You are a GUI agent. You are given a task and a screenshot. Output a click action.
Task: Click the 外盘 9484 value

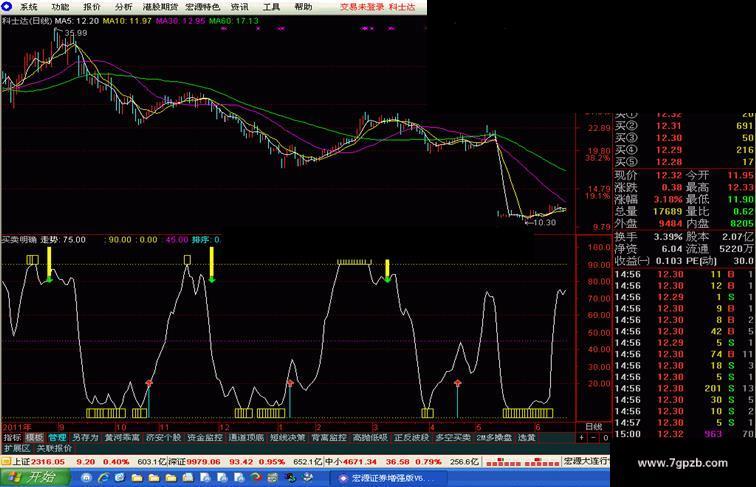pyautogui.click(x=670, y=224)
